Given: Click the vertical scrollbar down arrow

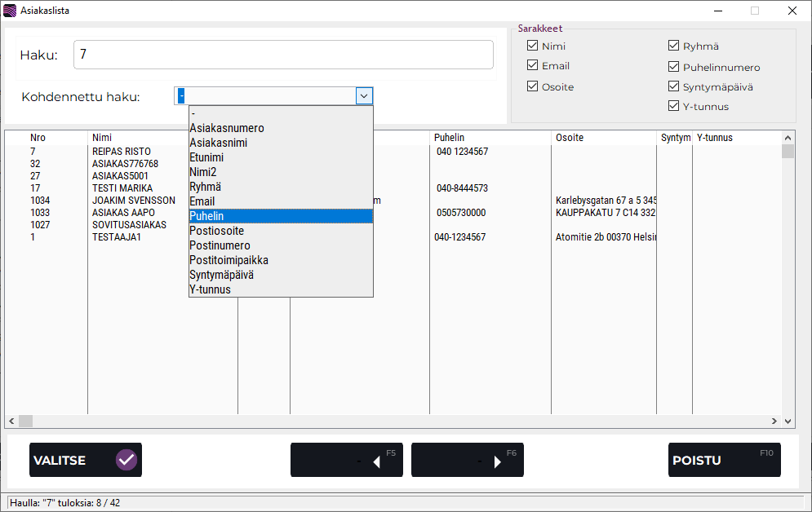Looking at the screenshot, I should click(x=788, y=422).
